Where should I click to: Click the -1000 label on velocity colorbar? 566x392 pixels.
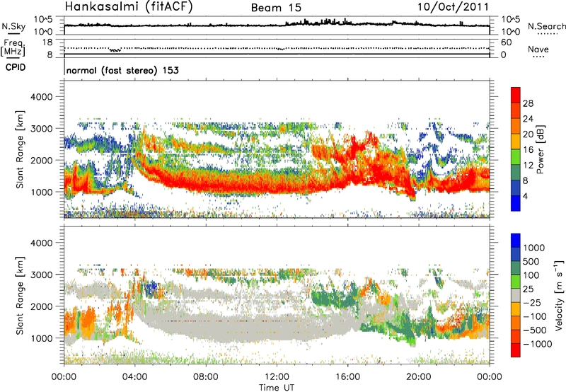tap(538, 344)
